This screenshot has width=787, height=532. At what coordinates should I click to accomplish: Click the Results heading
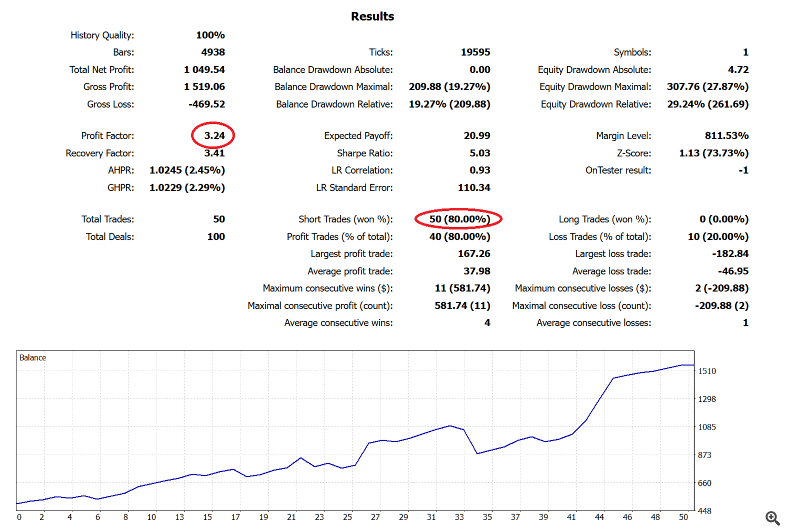tap(372, 16)
